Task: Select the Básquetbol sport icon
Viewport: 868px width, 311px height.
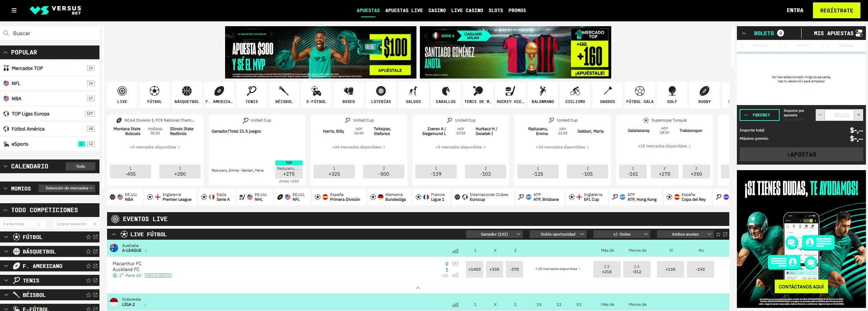Action: tap(187, 95)
